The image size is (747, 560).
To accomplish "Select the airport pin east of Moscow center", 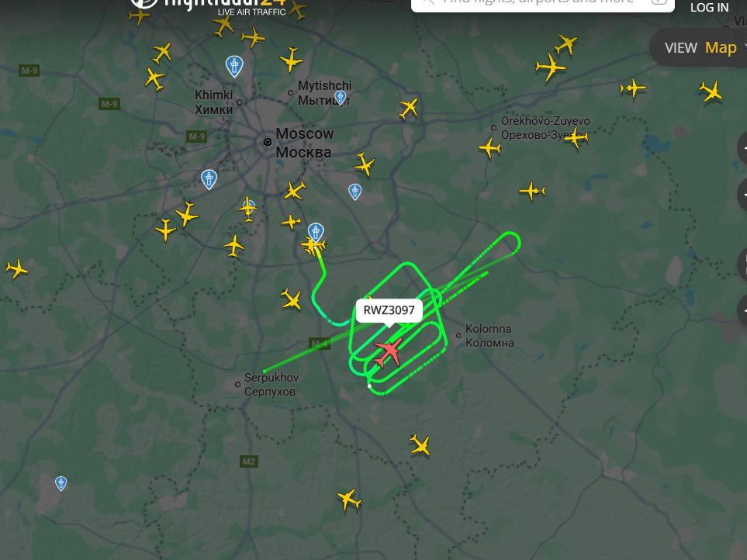I will [x=354, y=192].
